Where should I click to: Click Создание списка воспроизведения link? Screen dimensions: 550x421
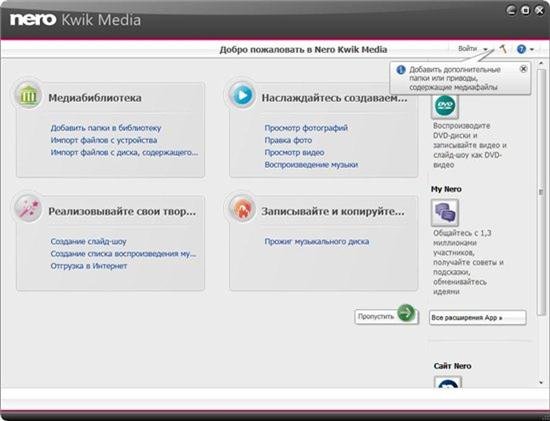coord(123,254)
